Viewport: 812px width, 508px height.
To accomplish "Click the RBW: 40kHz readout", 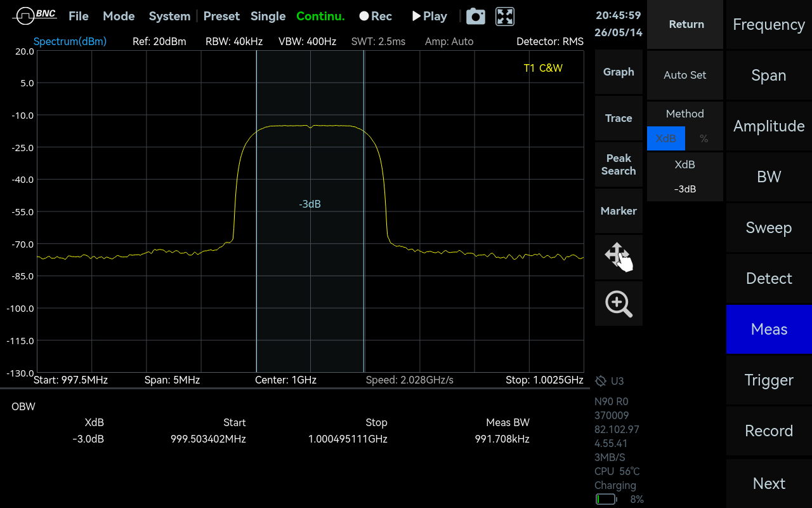I will pyautogui.click(x=234, y=41).
